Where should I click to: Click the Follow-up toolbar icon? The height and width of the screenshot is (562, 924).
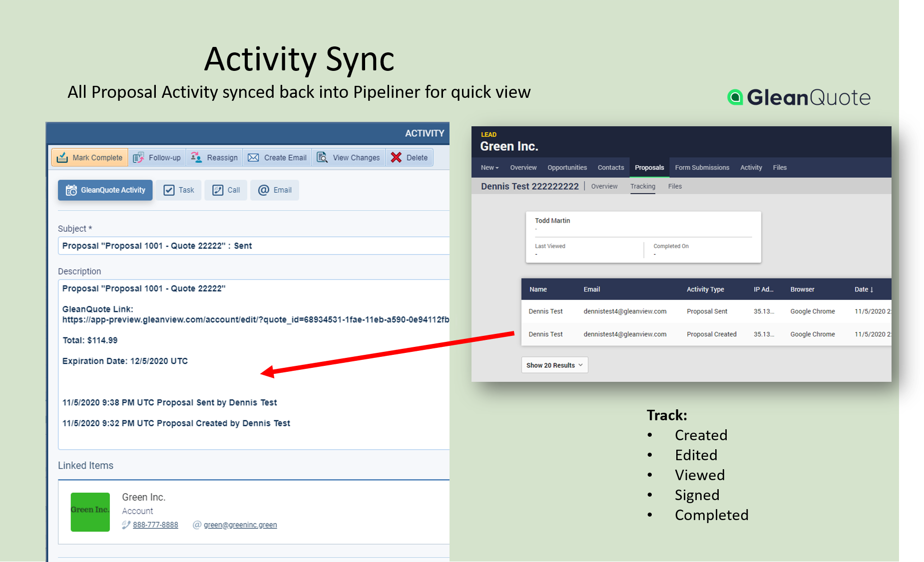[x=138, y=158]
